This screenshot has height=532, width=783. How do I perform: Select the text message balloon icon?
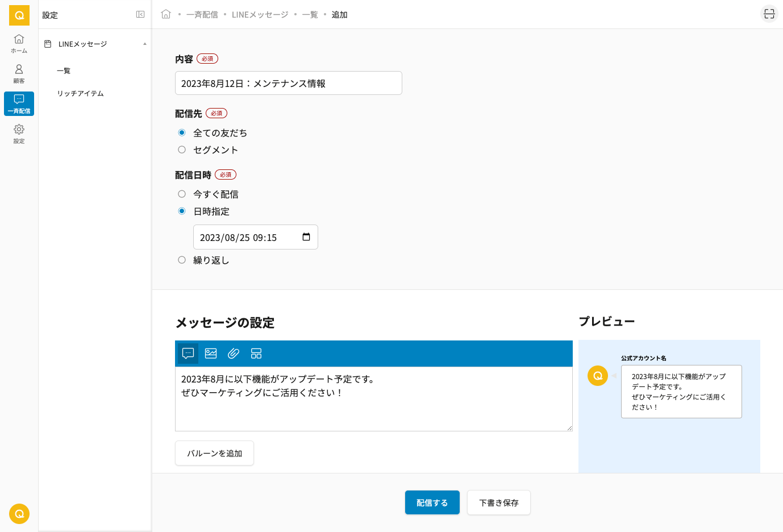tap(188, 354)
